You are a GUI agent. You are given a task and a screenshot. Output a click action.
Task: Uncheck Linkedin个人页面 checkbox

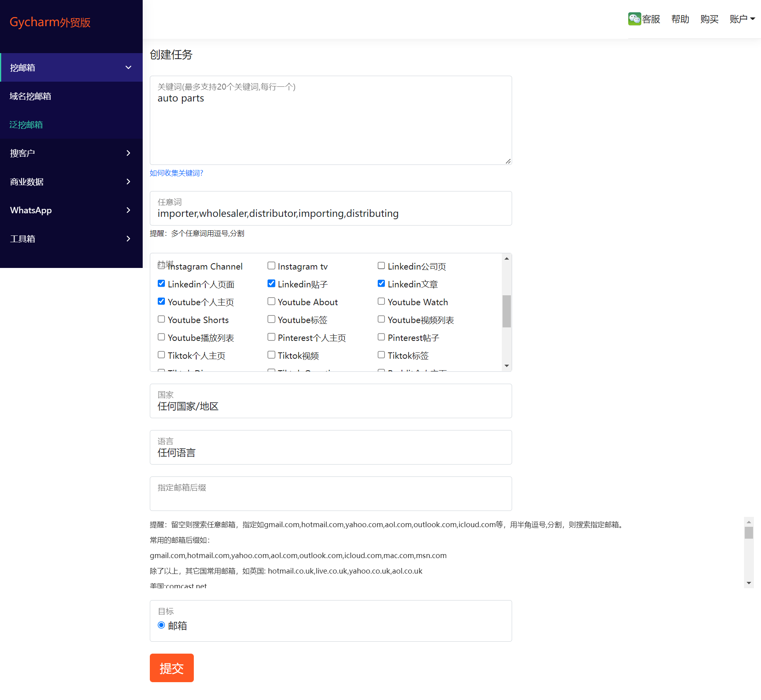pyautogui.click(x=161, y=283)
